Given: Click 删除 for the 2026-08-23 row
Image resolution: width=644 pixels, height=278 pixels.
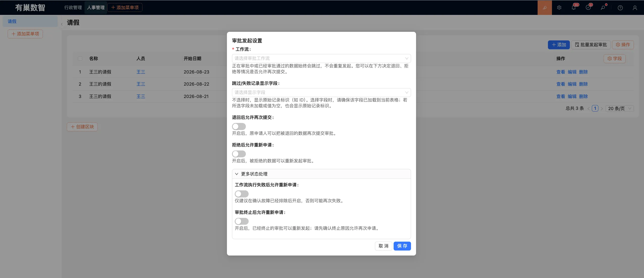Looking at the screenshot, I should point(583,72).
